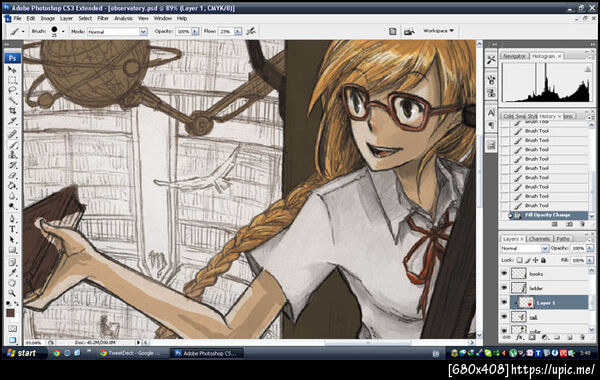Toggle lock position

535,260
